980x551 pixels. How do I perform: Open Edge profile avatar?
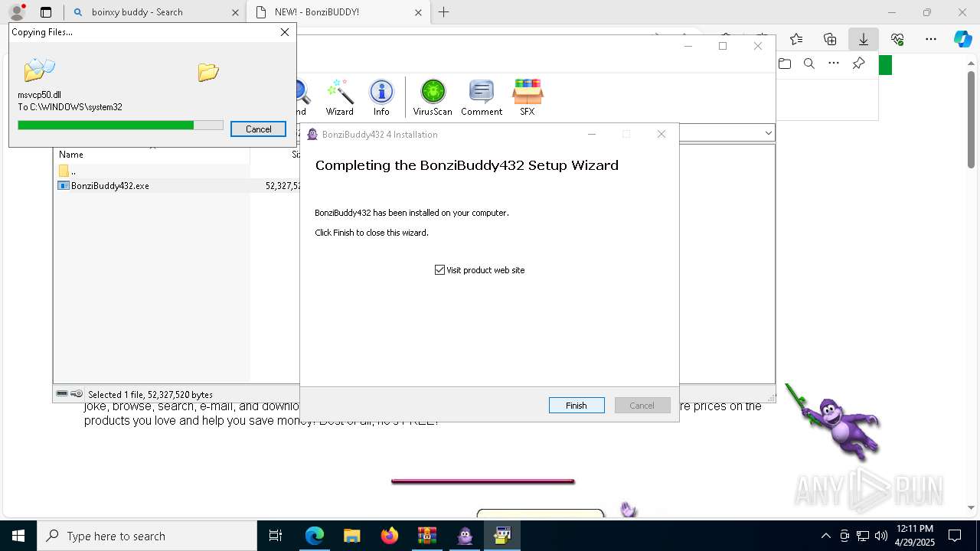tap(17, 11)
